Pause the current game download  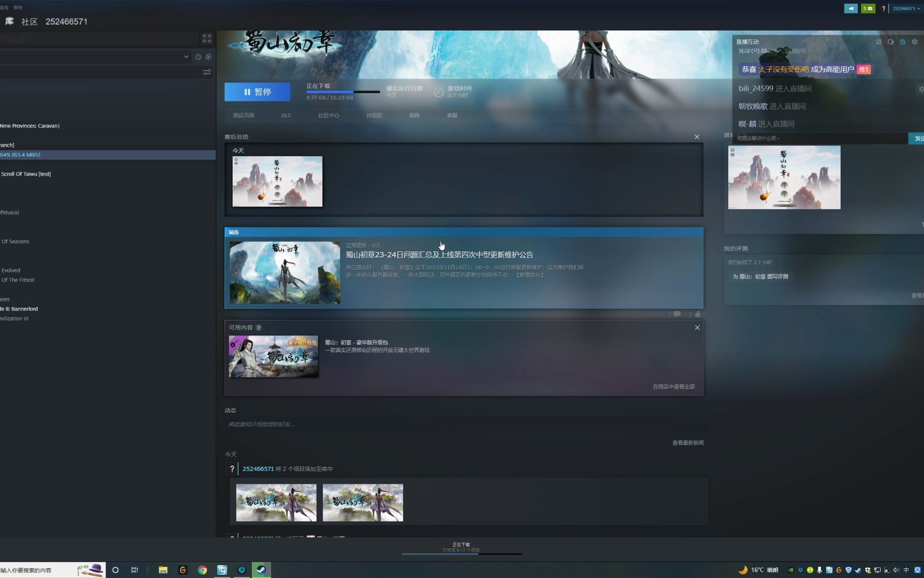[257, 92]
